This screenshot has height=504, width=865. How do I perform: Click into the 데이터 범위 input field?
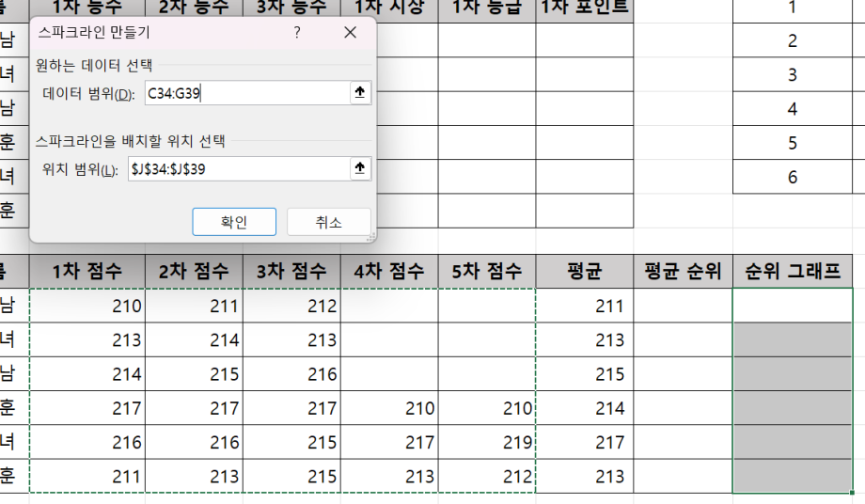click(x=244, y=93)
